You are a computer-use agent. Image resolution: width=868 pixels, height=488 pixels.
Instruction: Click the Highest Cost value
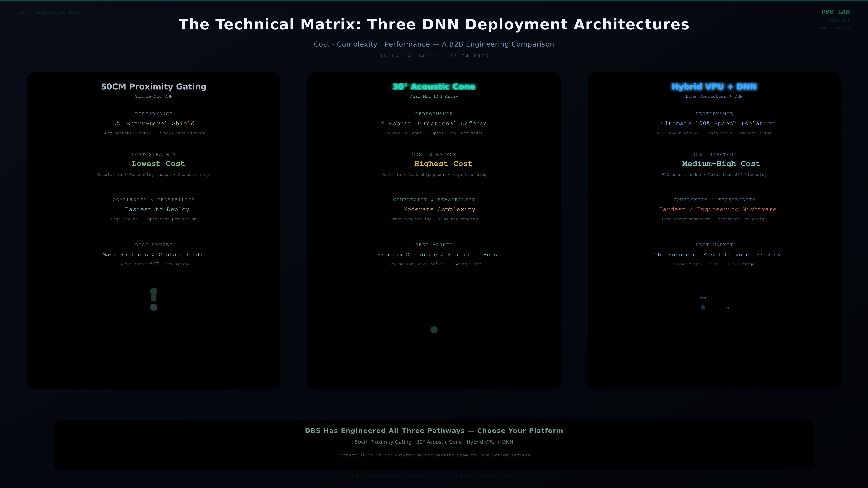443,164
